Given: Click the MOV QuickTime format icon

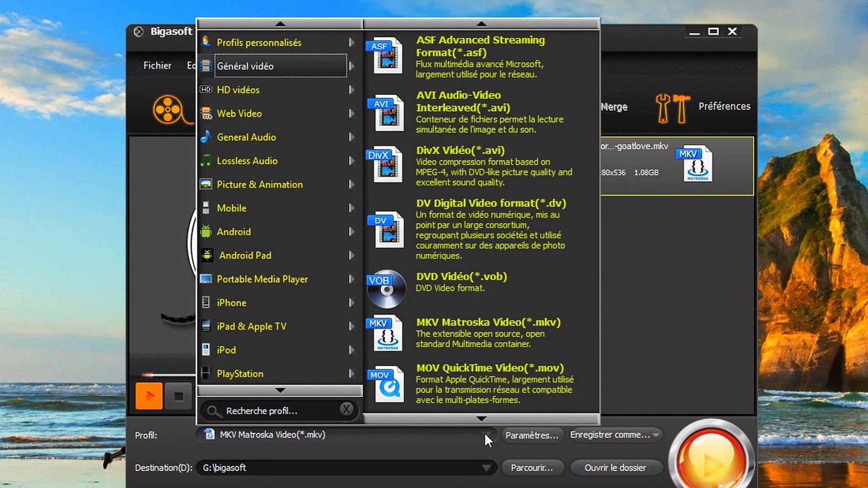Looking at the screenshot, I should tap(385, 384).
